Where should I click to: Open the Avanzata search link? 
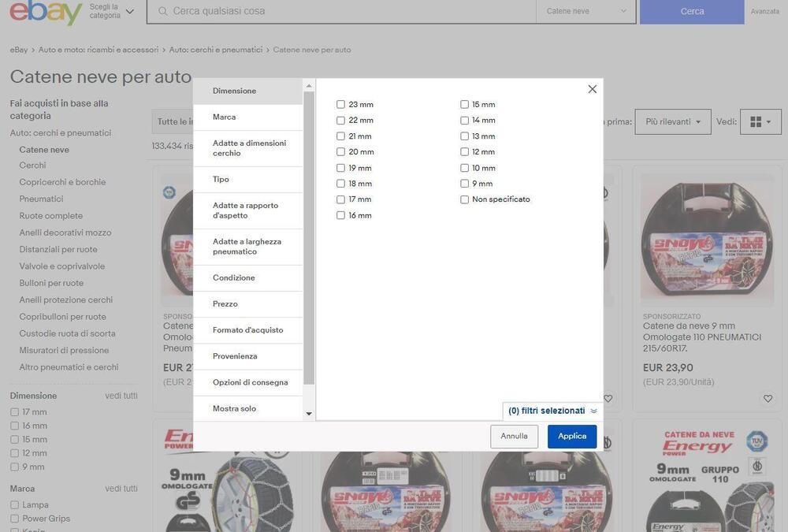[x=765, y=11]
